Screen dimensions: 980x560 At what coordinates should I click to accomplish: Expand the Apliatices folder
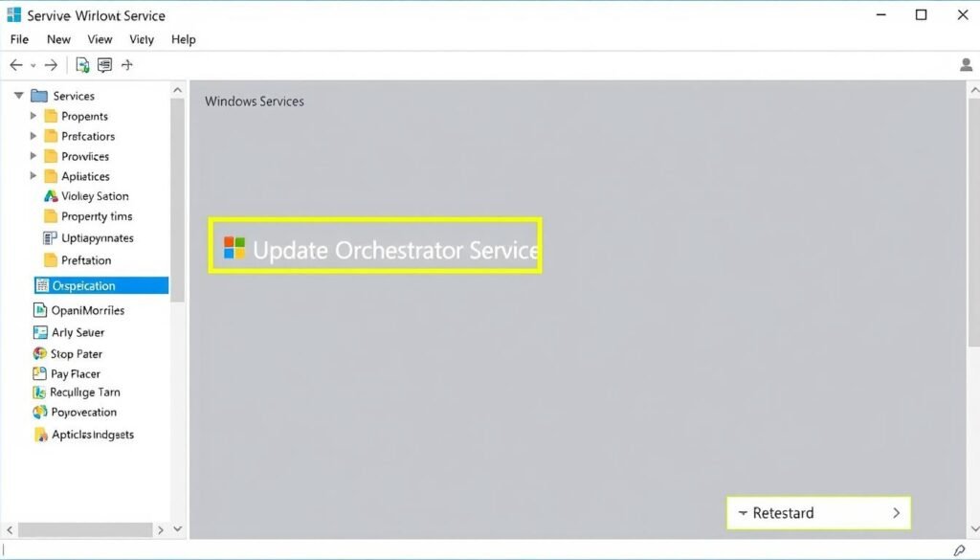point(33,175)
